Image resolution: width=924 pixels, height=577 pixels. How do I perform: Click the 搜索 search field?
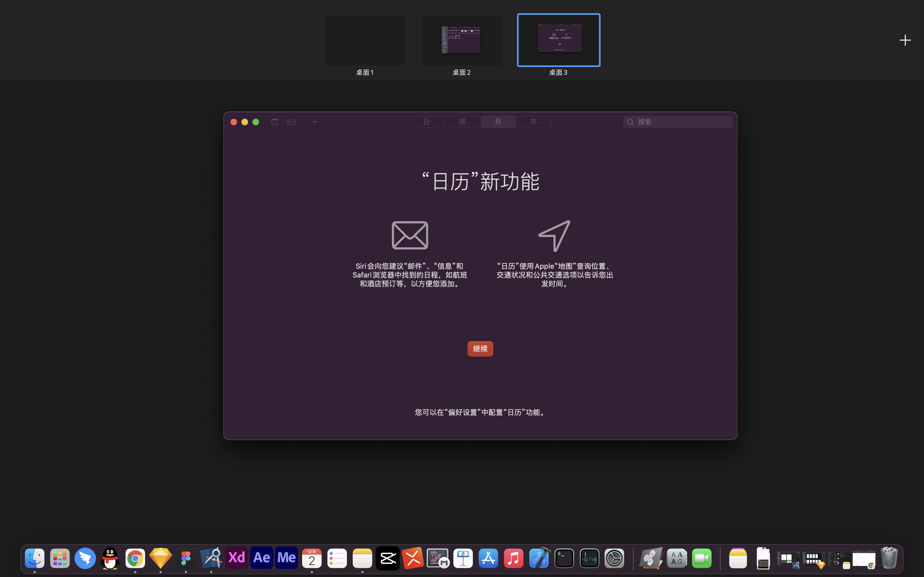681,122
